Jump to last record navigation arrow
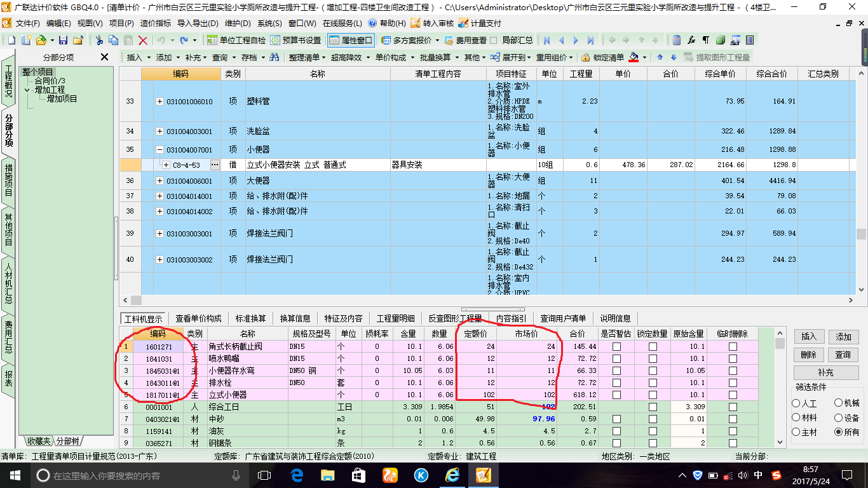Image resolution: width=868 pixels, height=488 pixels. coord(590,40)
